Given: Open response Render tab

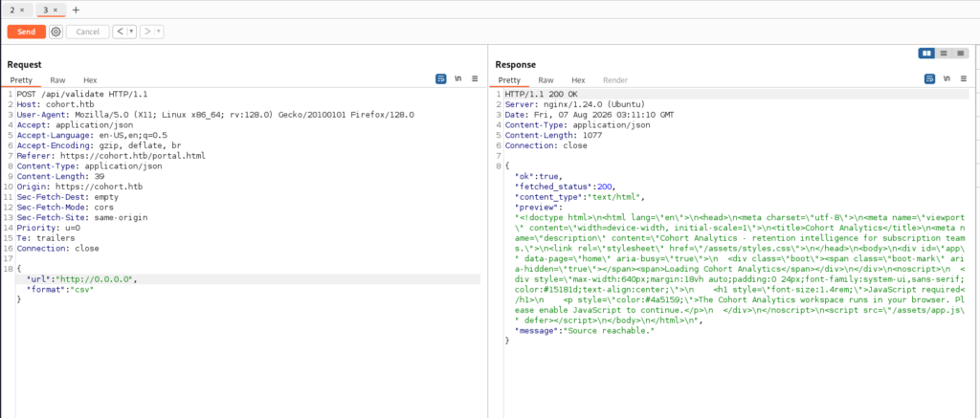Looking at the screenshot, I should pyautogui.click(x=615, y=80).
